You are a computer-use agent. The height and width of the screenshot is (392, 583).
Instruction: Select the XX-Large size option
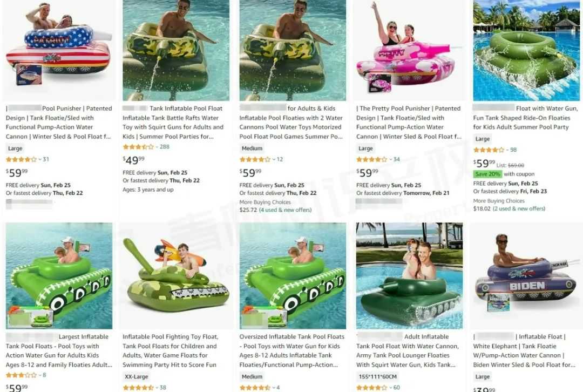[136, 377]
